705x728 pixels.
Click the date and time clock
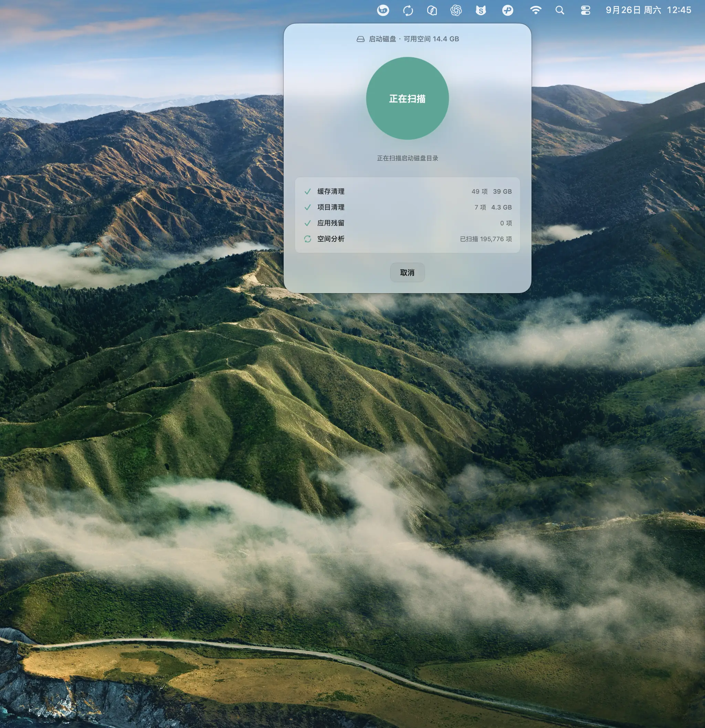pyautogui.click(x=648, y=10)
